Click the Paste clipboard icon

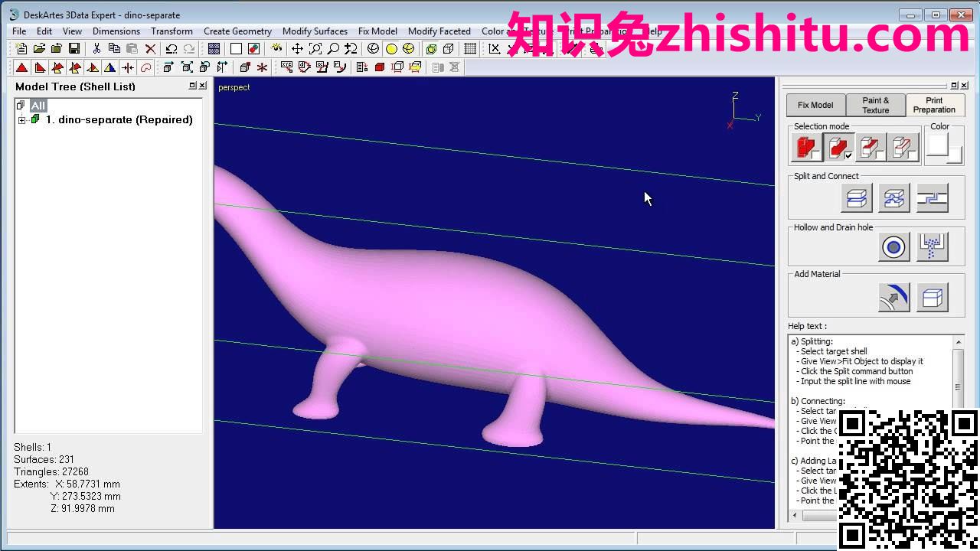point(132,48)
